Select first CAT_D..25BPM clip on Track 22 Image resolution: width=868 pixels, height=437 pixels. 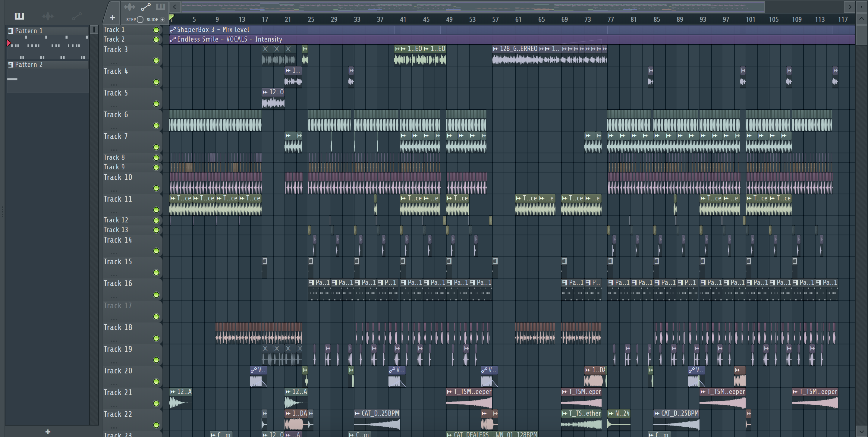377,420
